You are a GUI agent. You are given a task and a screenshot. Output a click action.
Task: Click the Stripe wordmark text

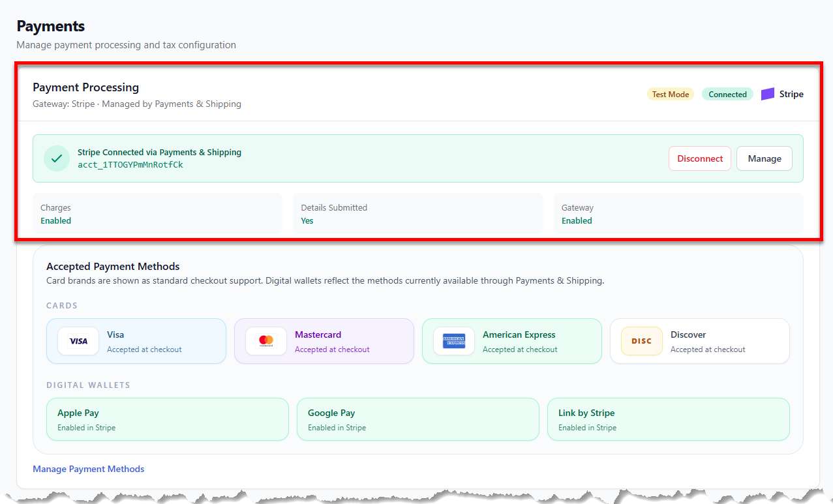point(791,94)
